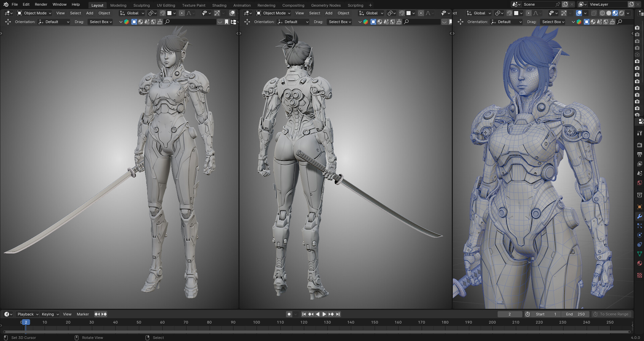Toggle overlays button in right viewport
Image resolution: width=644 pixels, height=341 pixels.
(x=579, y=13)
